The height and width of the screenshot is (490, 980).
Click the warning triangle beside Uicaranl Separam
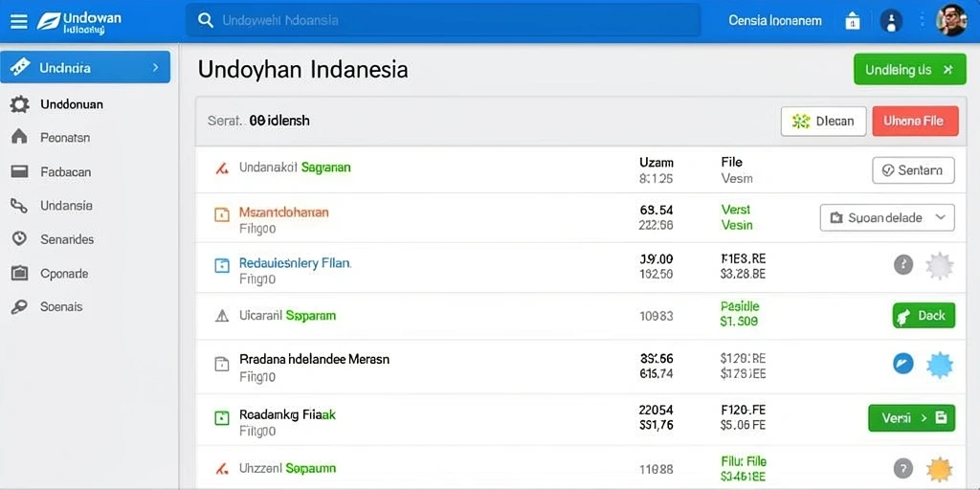(222, 316)
